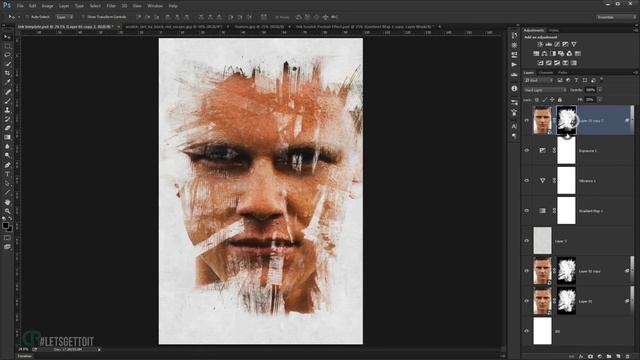
Task: Enable the Auto-Select checkbox
Action: point(27,17)
